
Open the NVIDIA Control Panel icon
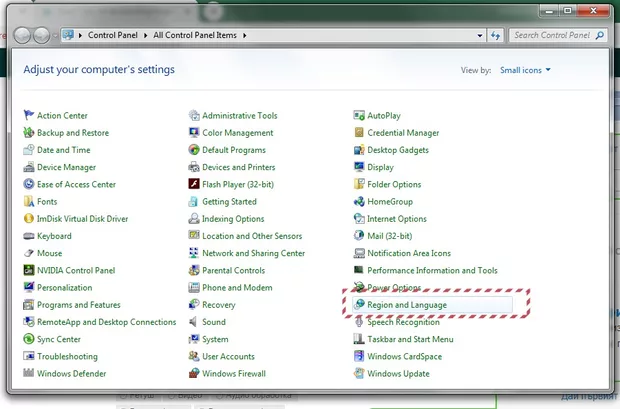tap(29, 271)
